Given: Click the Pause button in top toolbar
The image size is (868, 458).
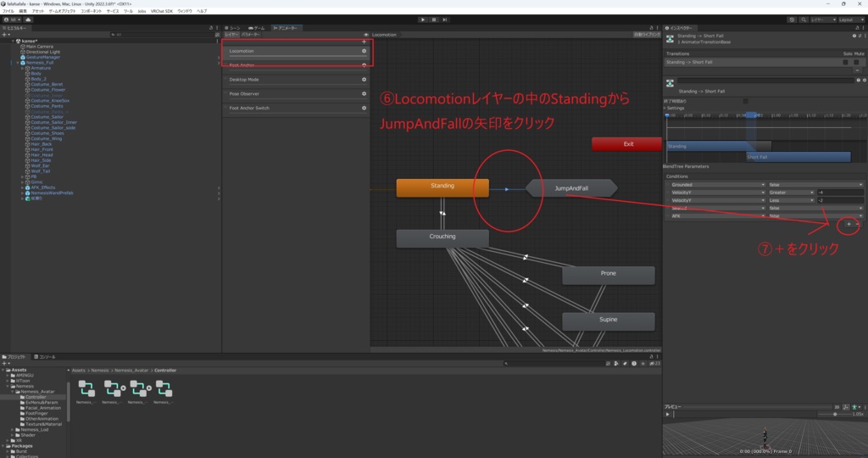Looking at the screenshot, I should (x=434, y=20).
